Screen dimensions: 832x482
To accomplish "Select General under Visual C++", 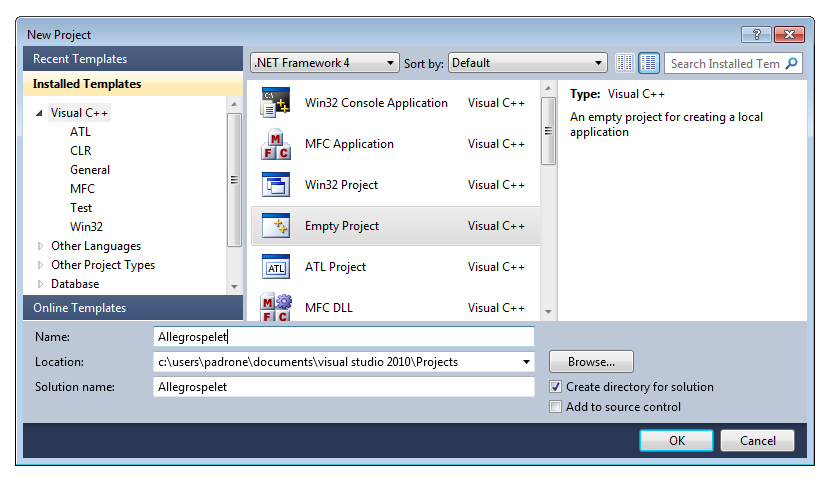I will pyautogui.click(x=90, y=170).
